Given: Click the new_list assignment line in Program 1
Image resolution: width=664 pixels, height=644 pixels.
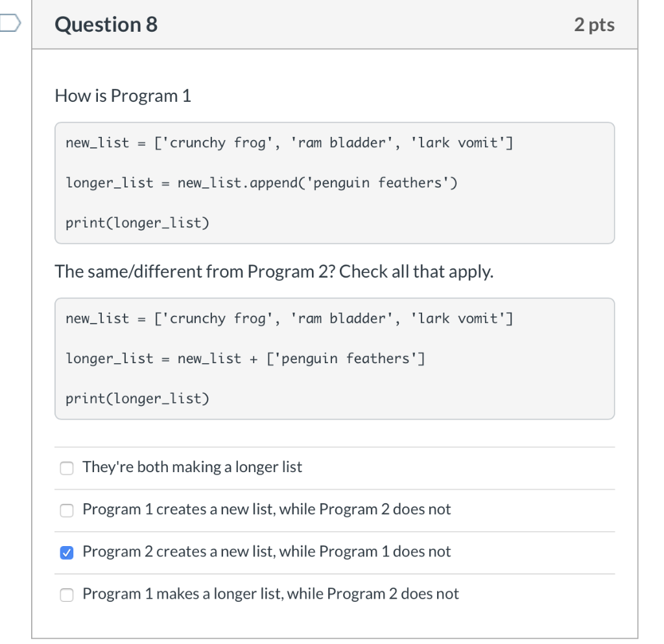Looking at the screenshot, I should [x=289, y=143].
